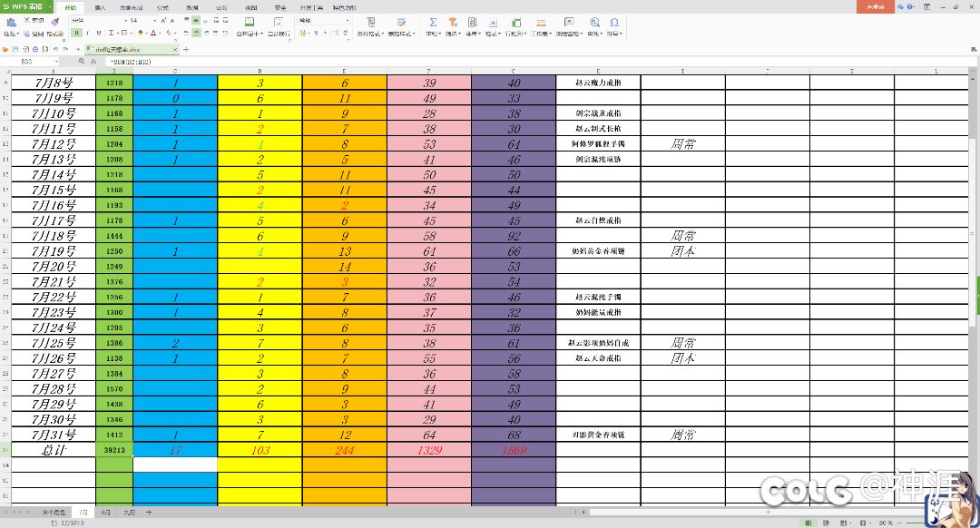Click the 总计 row label
This screenshot has width=980, height=528.
(54, 450)
